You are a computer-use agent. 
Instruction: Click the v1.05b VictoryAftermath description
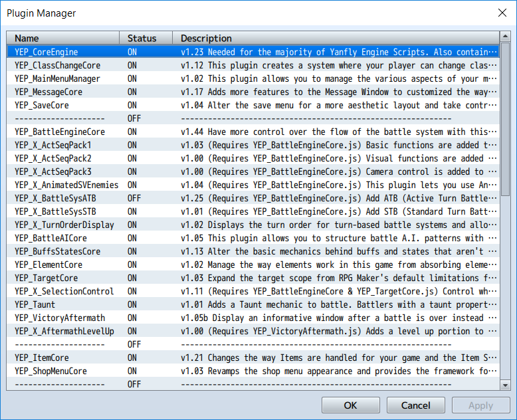[339, 318]
